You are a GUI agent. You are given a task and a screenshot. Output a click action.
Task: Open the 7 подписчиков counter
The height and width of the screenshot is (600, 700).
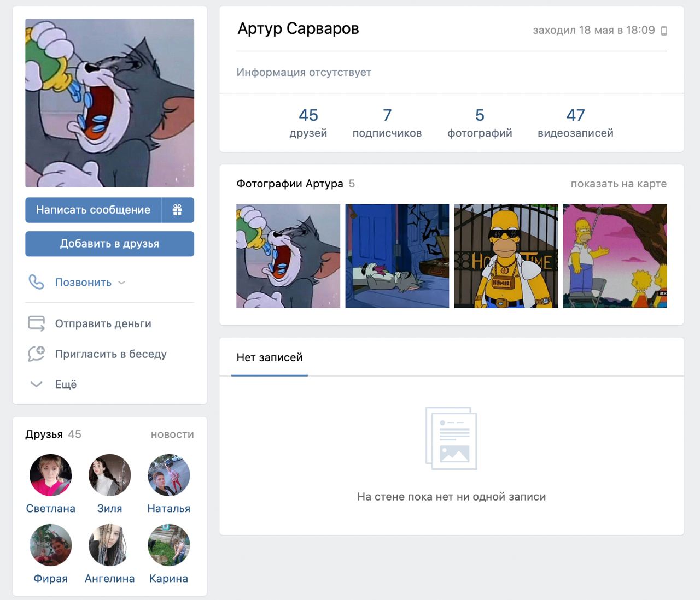(387, 123)
